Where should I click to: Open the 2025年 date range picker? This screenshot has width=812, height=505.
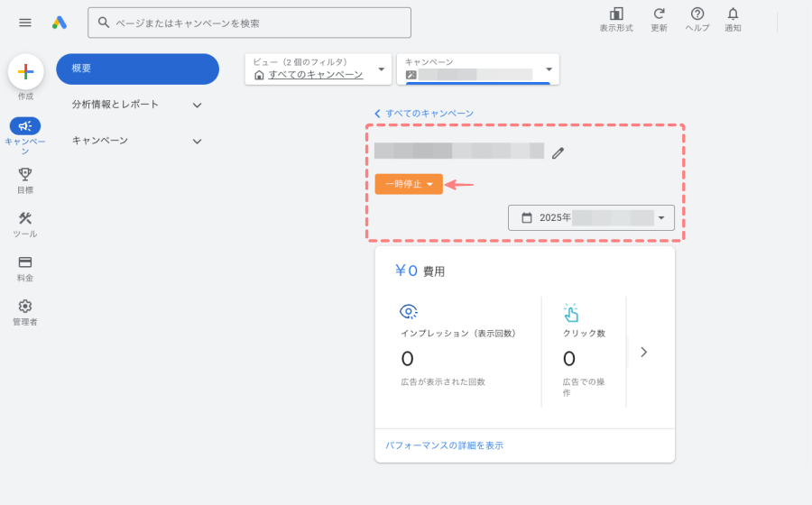[x=591, y=218]
